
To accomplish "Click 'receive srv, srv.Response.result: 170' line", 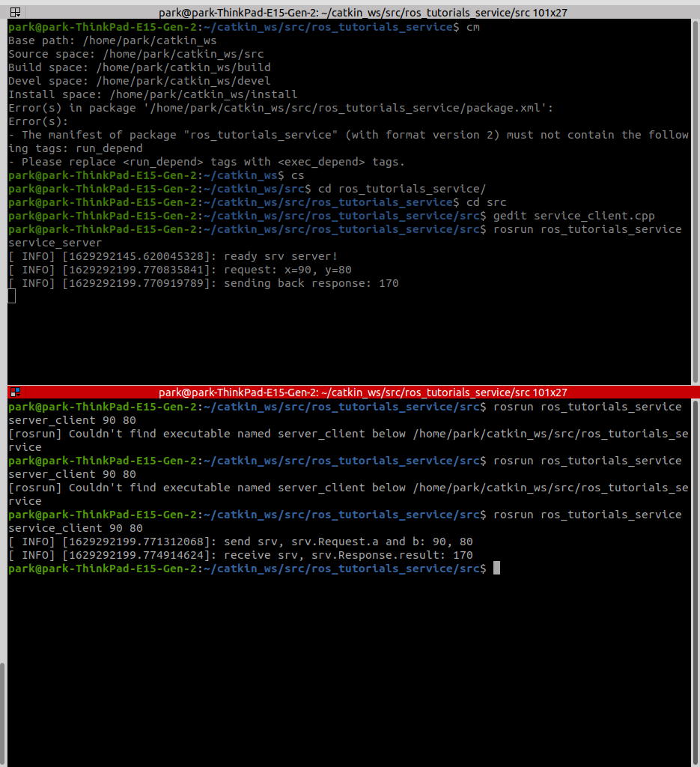I will 240,555.
